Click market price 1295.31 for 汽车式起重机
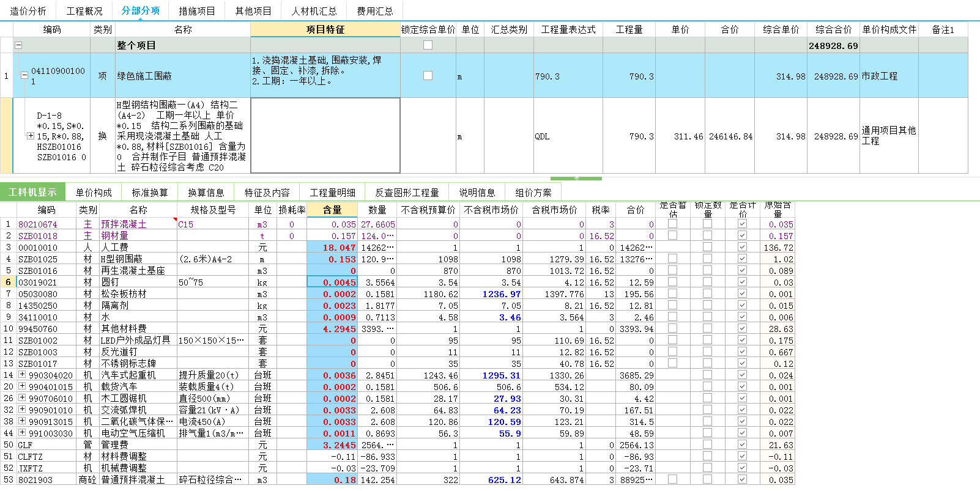 491,375
